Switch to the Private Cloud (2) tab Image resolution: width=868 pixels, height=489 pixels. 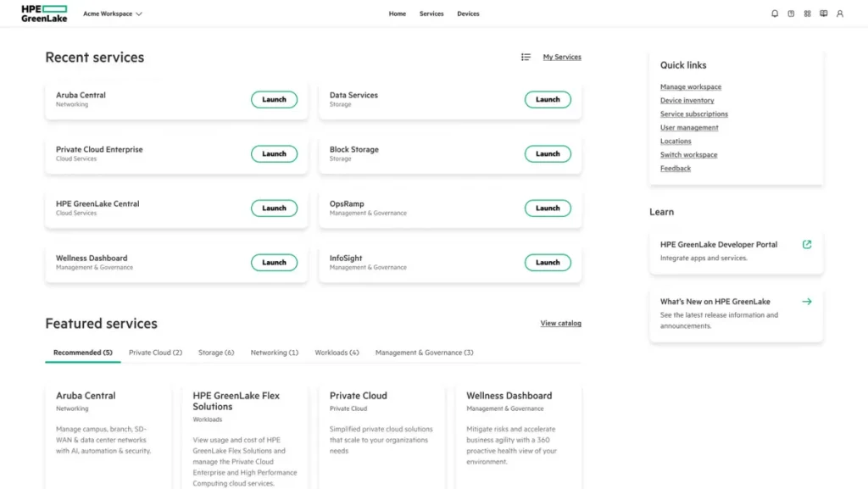[x=155, y=353]
